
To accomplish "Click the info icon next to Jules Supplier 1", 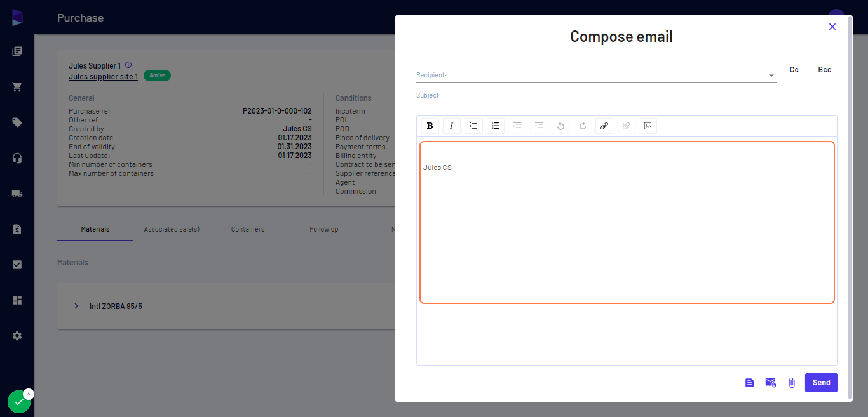I will [x=128, y=65].
